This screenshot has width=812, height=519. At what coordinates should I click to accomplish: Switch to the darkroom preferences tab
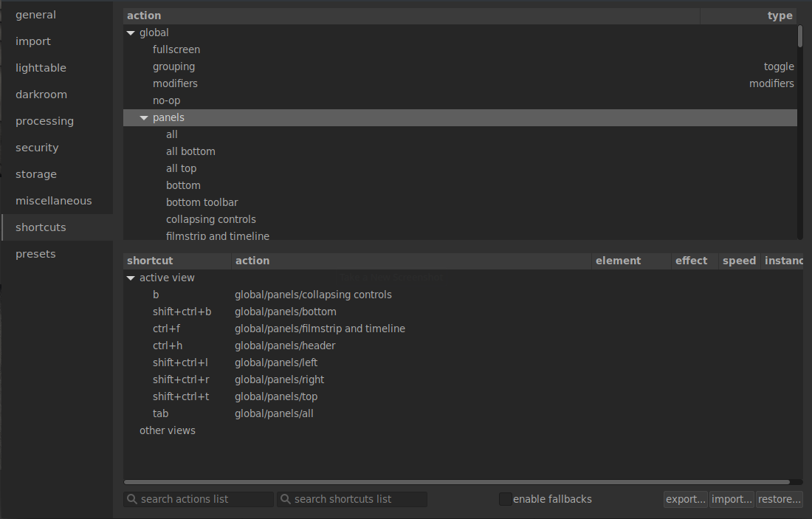pos(41,94)
